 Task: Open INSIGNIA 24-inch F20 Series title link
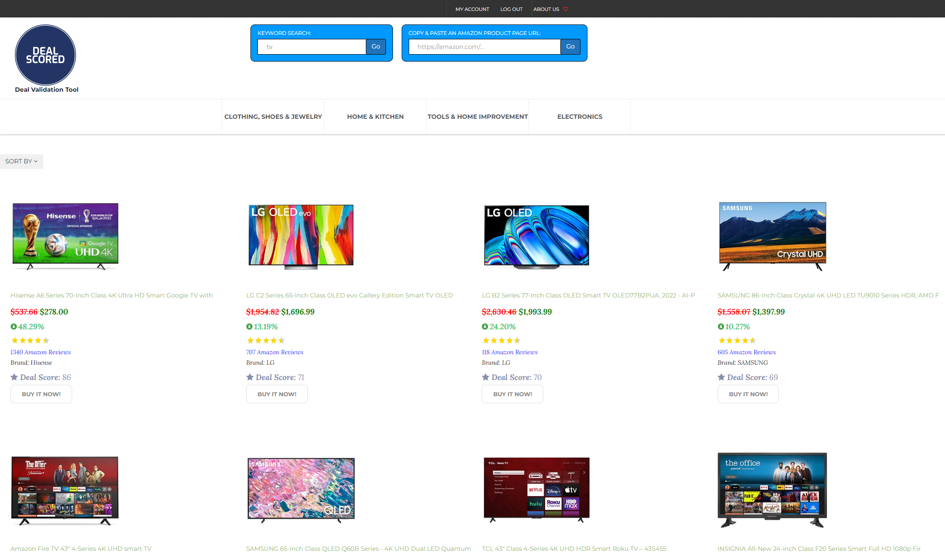click(x=819, y=549)
